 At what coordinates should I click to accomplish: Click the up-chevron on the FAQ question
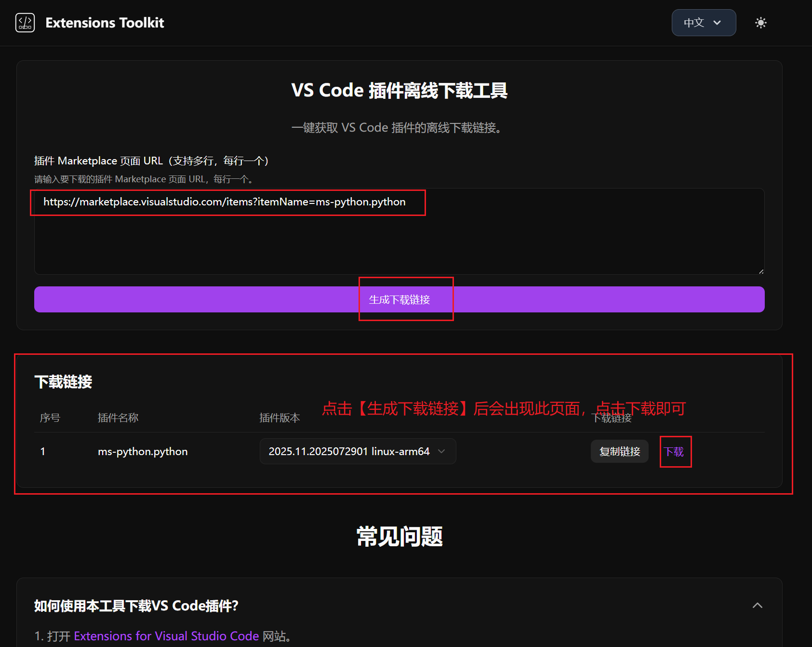(757, 606)
